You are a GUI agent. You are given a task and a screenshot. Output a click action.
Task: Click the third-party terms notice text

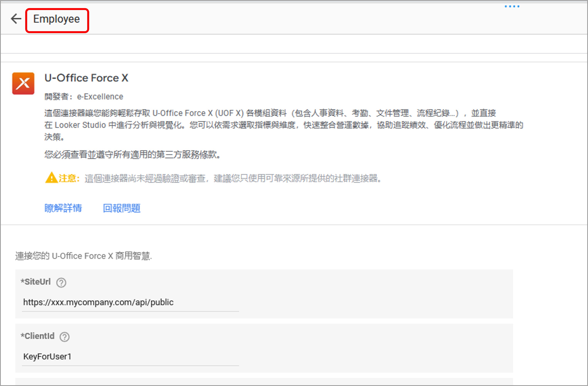[x=132, y=155]
